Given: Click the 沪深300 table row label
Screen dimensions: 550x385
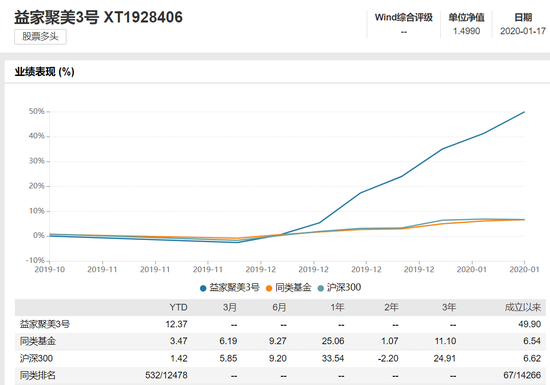Looking at the screenshot, I should pos(36,358).
